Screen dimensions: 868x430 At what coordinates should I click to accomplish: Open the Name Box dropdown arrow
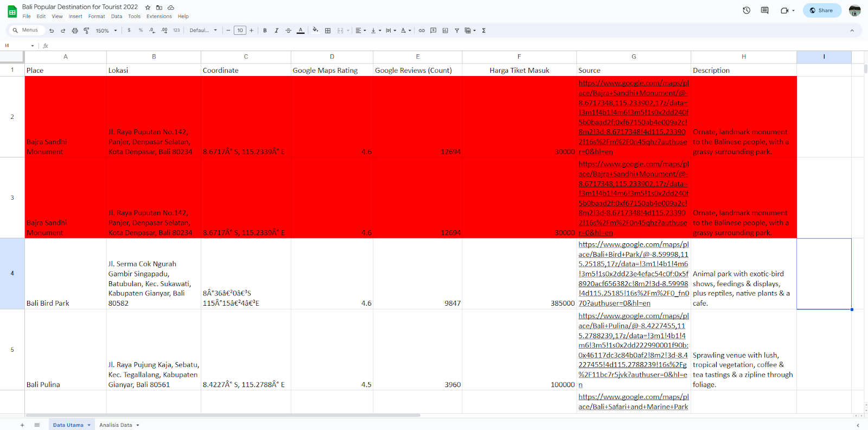tap(33, 46)
